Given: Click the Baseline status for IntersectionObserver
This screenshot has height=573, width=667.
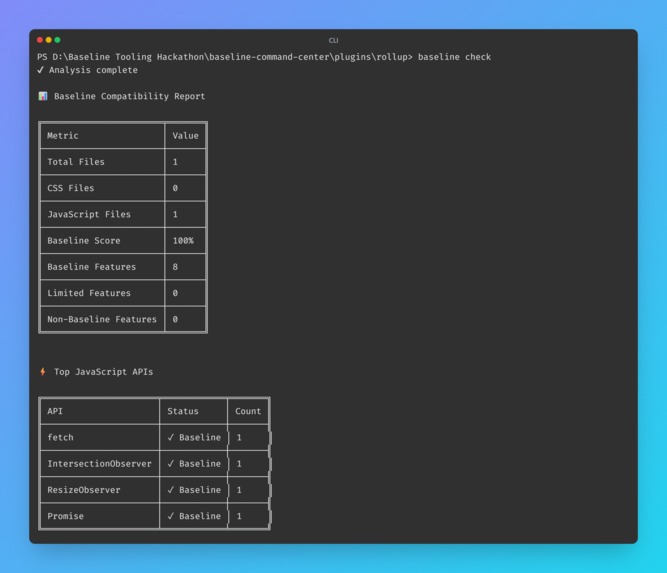Looking at the screenshot, I should (x=194, y=464).
